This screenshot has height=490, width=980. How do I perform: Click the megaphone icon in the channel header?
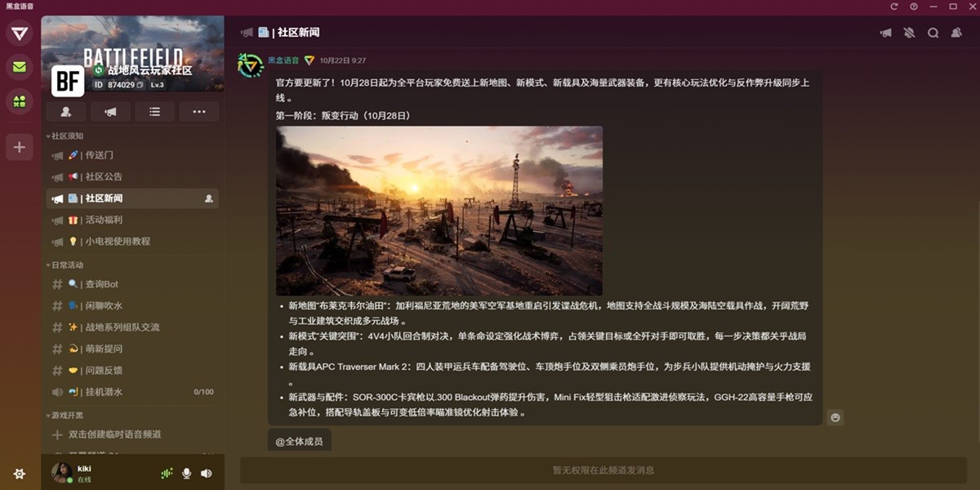886,32
